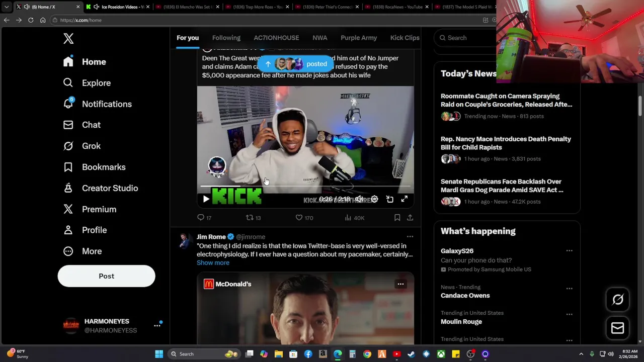Image resolution: width=644 pixels, height=362 pixels.
Task: Share the Deen The Great post
Action: click(x=410, y=218)
